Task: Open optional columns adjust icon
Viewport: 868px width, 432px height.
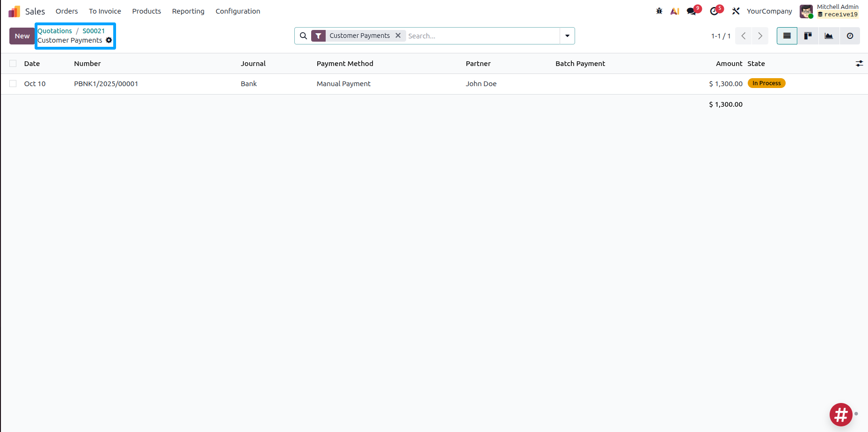Action: coord(859,64)
